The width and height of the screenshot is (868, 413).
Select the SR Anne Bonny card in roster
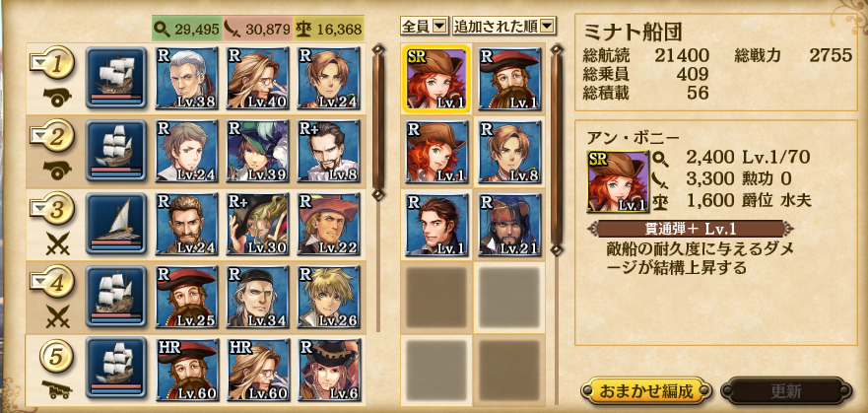[x=435, y=78]
